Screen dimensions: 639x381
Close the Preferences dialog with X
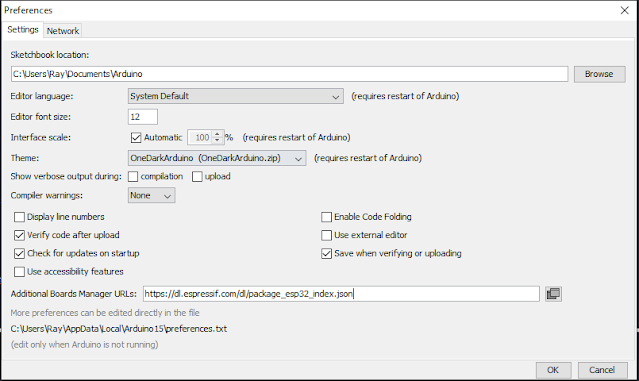click(624, 11)
